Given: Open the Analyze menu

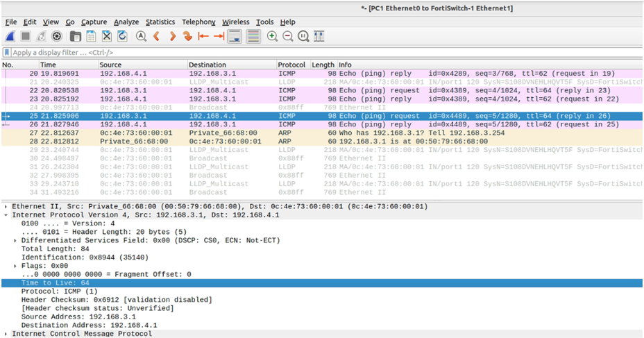Looking at the screenshot, I should 126,22.
